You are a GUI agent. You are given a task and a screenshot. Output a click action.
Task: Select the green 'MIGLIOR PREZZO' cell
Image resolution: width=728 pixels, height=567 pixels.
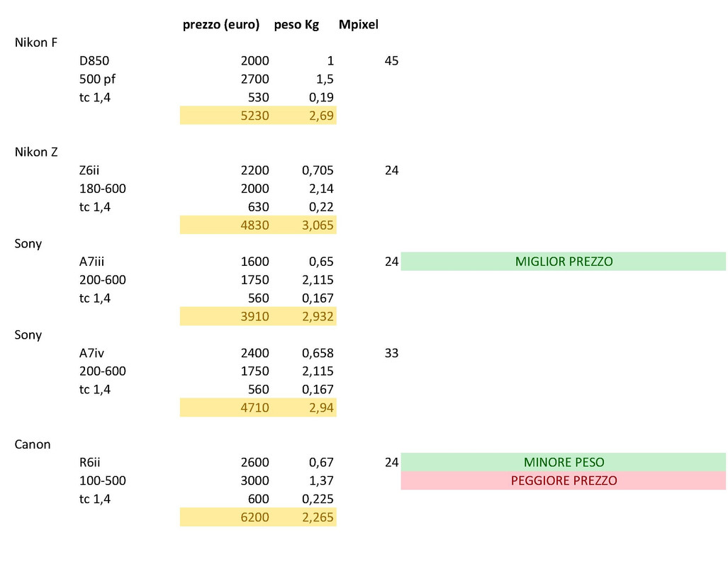click(x=564, y=262)
